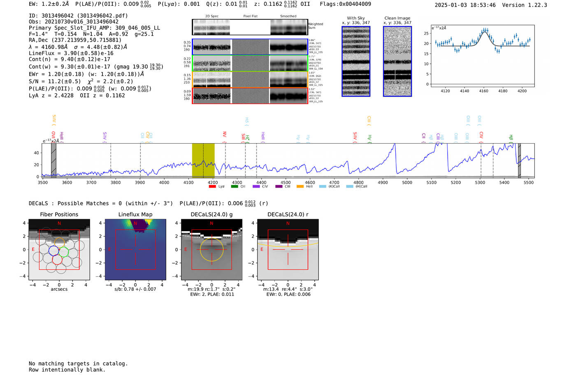This screenshot has width=576, height=392.
Task: Click the S/N = 11.2 line
Action: pyautogui.click(x=81, y=81)
